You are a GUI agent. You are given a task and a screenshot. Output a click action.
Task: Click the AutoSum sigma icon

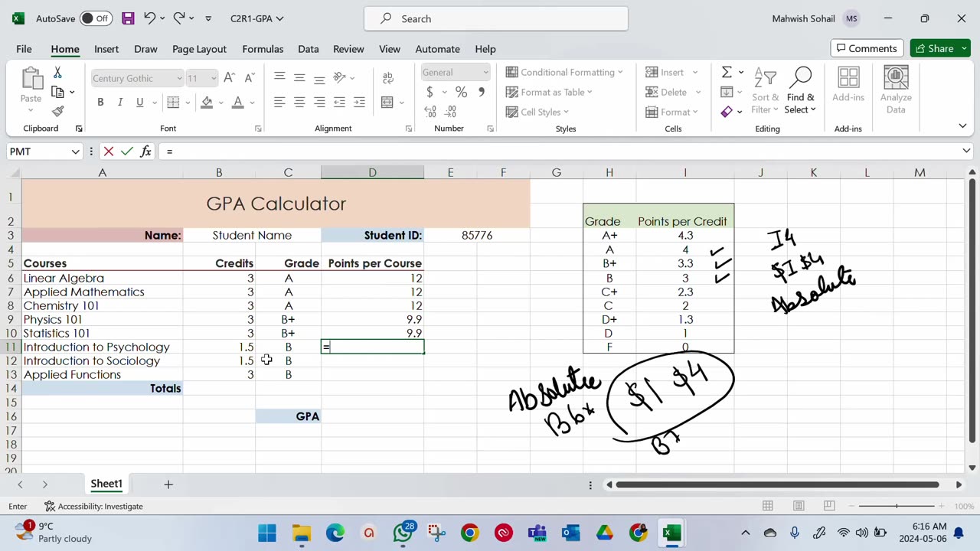[x=727, y=72]
